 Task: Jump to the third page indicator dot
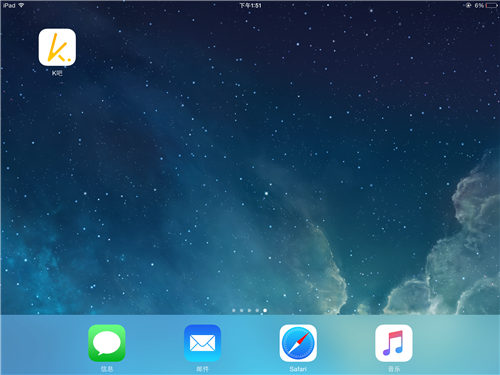point(249,310)
